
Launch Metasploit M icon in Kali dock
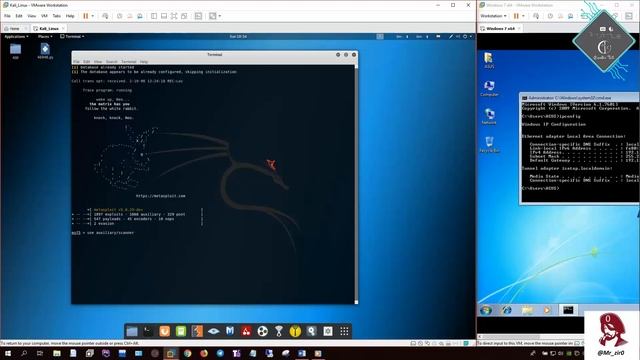click(x=230, y=331)
